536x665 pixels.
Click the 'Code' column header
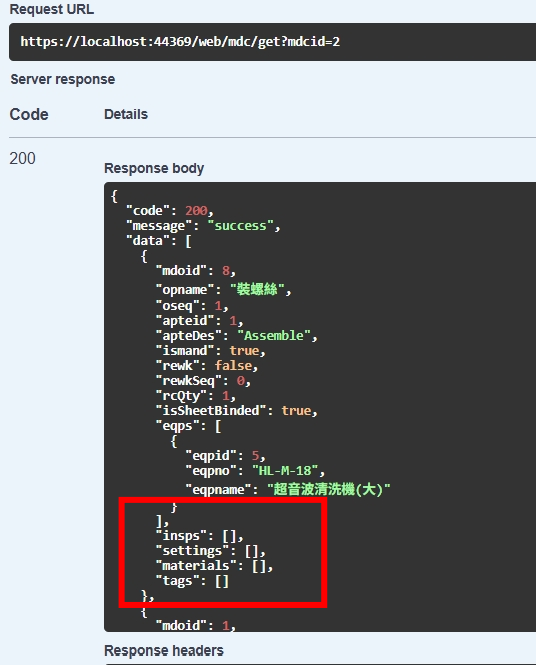(29, 115)
